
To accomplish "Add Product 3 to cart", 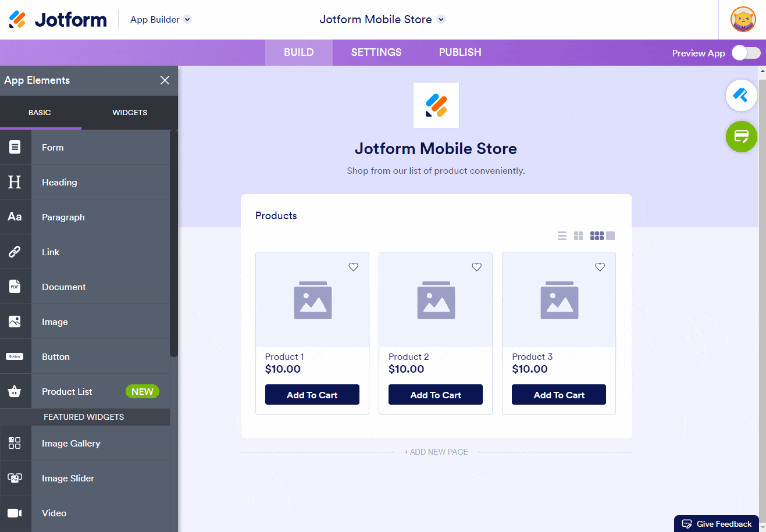I will tap(559, 395).
